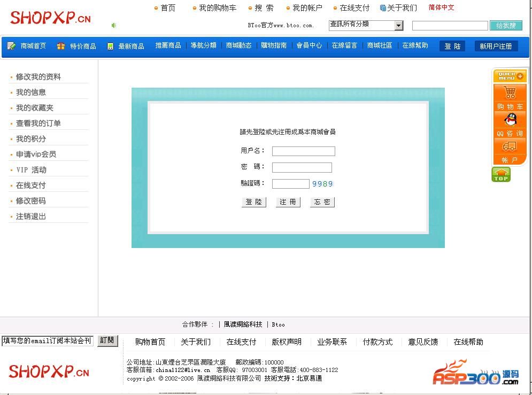Open 商城社區 in blue nav bar
The height and width of the screenshot is (395, 532).
click(x=380, y=45)
